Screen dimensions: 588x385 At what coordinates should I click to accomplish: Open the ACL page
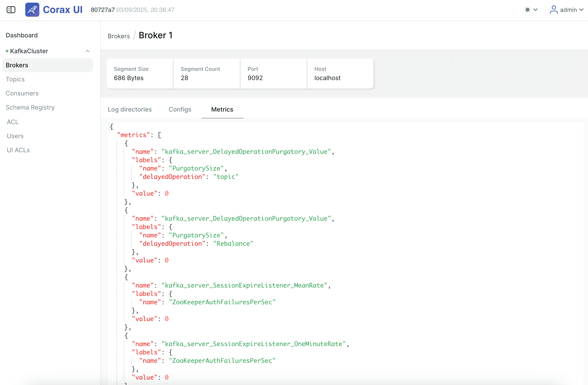point(13,122)
